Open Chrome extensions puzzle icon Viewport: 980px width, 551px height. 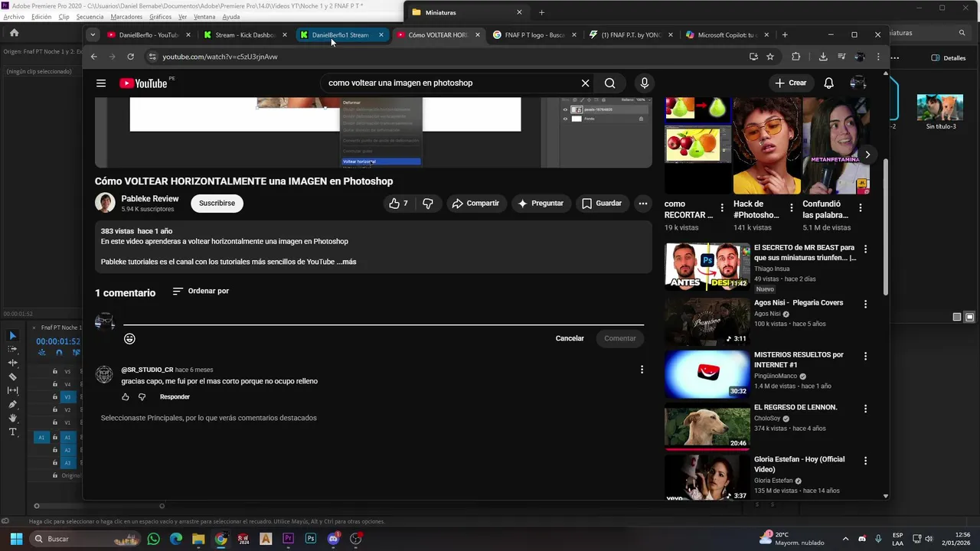click(795, 57)
